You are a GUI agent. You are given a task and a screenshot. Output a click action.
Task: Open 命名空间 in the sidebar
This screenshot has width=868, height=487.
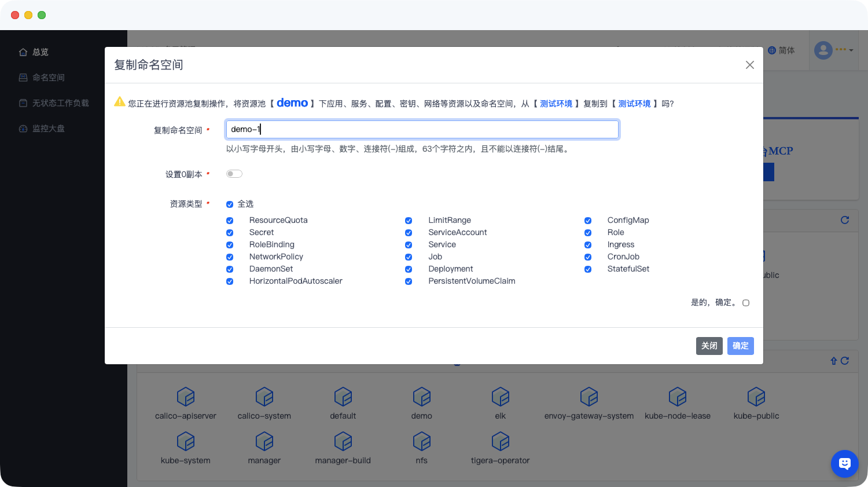[48, 78]
